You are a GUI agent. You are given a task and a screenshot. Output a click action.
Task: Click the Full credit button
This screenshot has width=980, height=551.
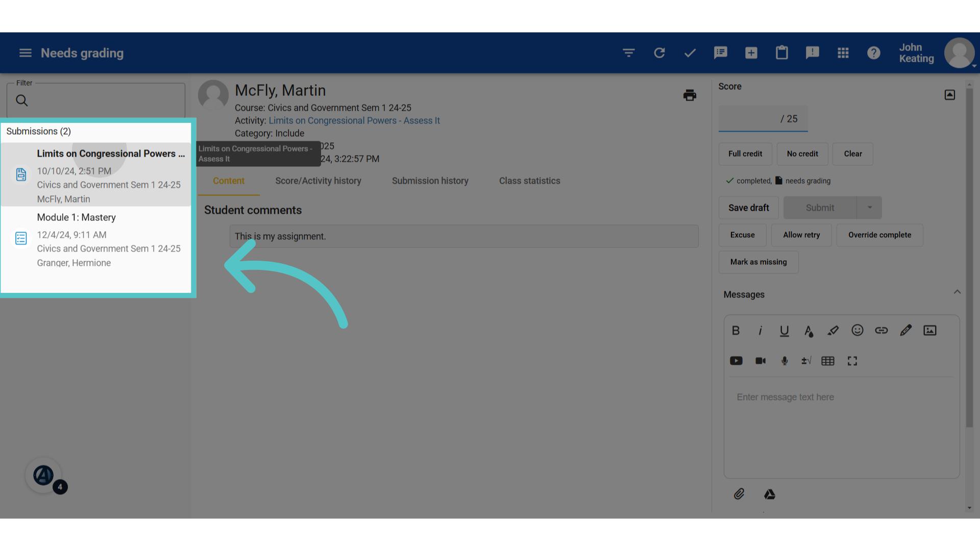745,154
